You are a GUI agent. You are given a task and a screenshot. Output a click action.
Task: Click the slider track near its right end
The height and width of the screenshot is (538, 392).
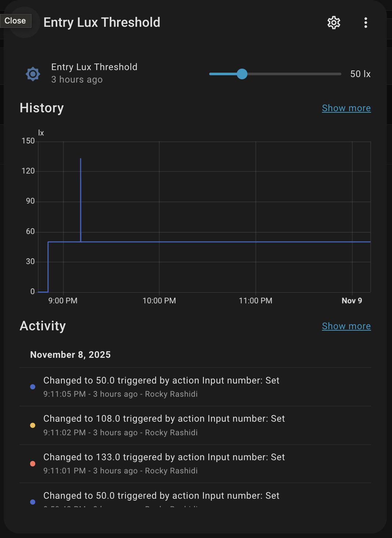coord(334,74)
